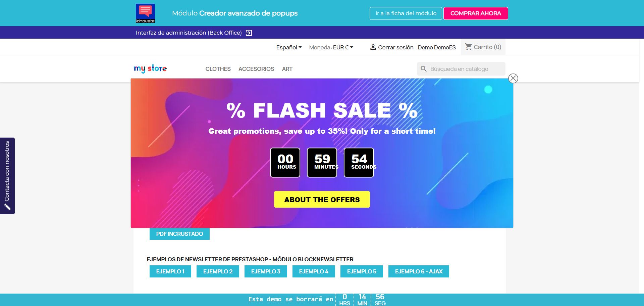Open the Accesorios menu
Screen dimensions: 644x306
pos(256,69)
